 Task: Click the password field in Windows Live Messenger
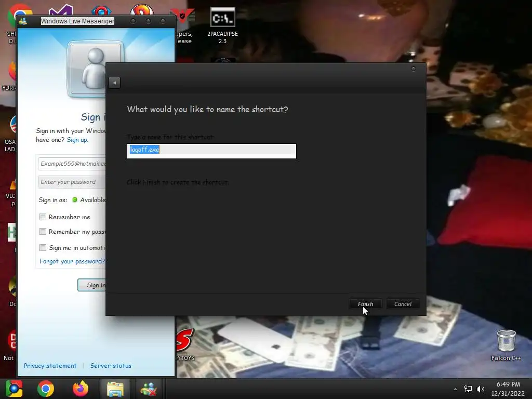72,182
